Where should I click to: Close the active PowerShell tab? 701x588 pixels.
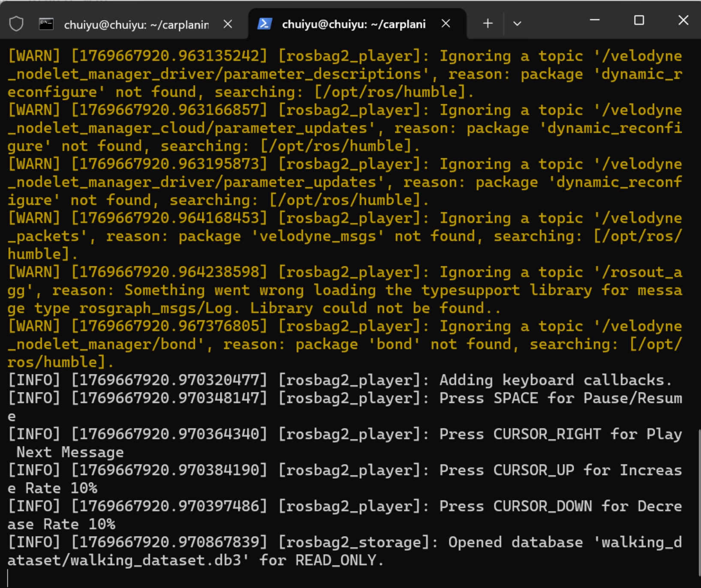click(446, 24)
